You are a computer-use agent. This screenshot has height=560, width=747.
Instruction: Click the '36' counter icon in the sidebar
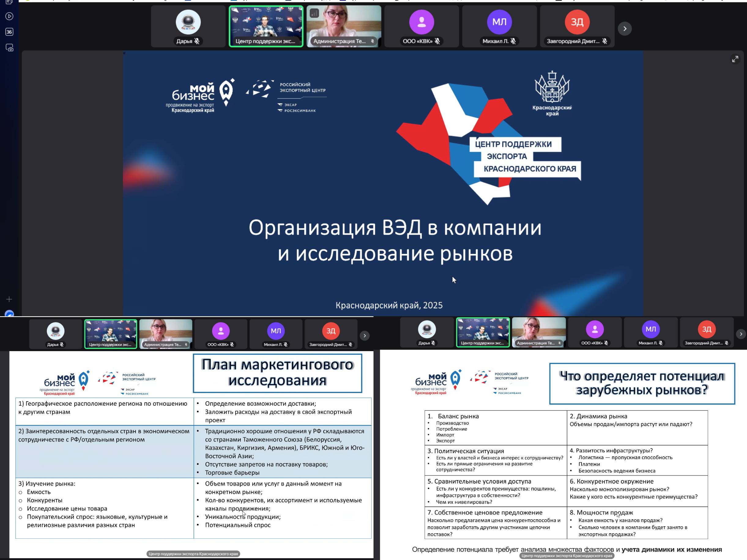[x=9, y=32]
